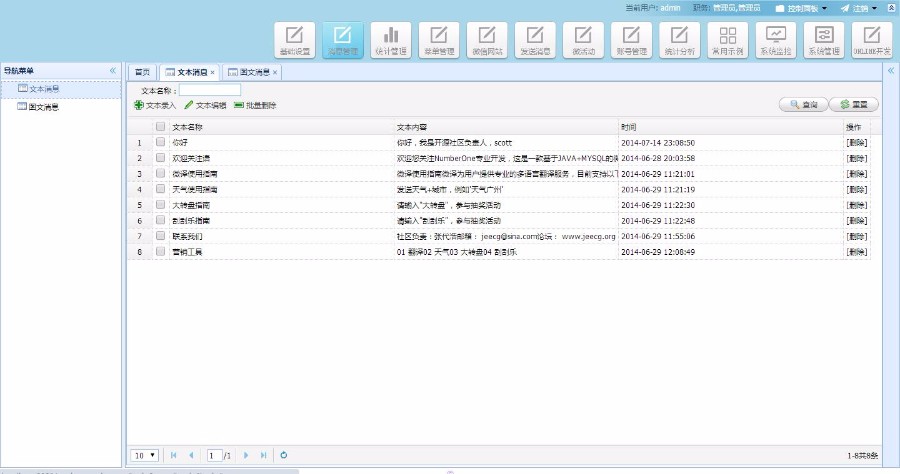Open the page size dropdown showing 10
900x474 pixels.
tap(144, 455)
